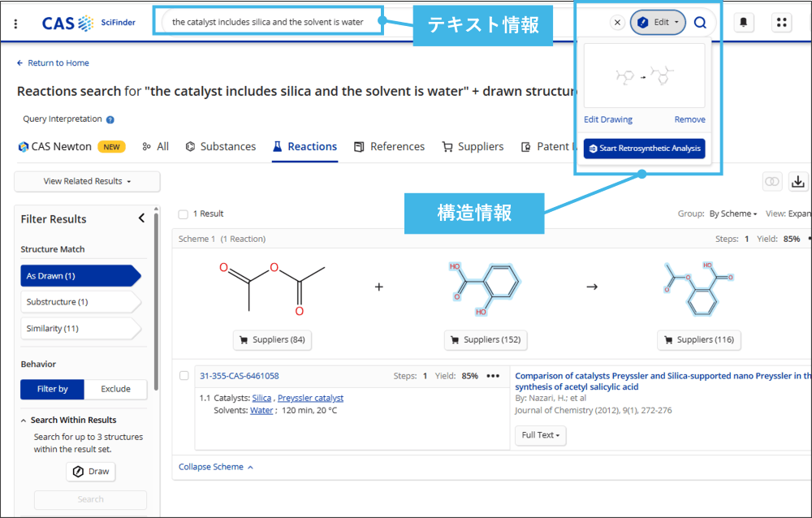Click the download results icon
This screenshot has height=518, width=812.
[x=798, y=181]
